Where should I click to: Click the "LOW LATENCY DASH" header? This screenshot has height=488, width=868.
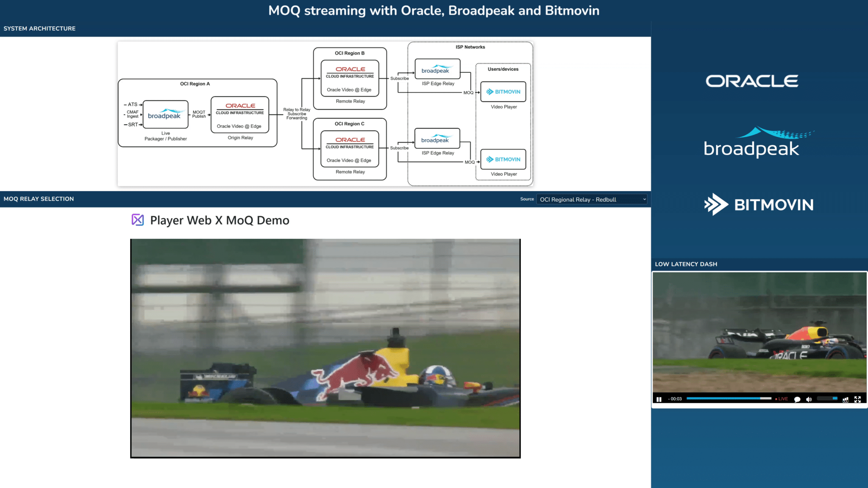tap(686, 264)
